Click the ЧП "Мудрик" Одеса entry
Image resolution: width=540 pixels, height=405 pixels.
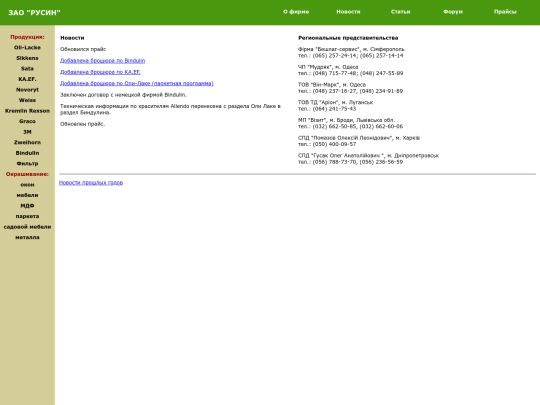coord(351,70)
